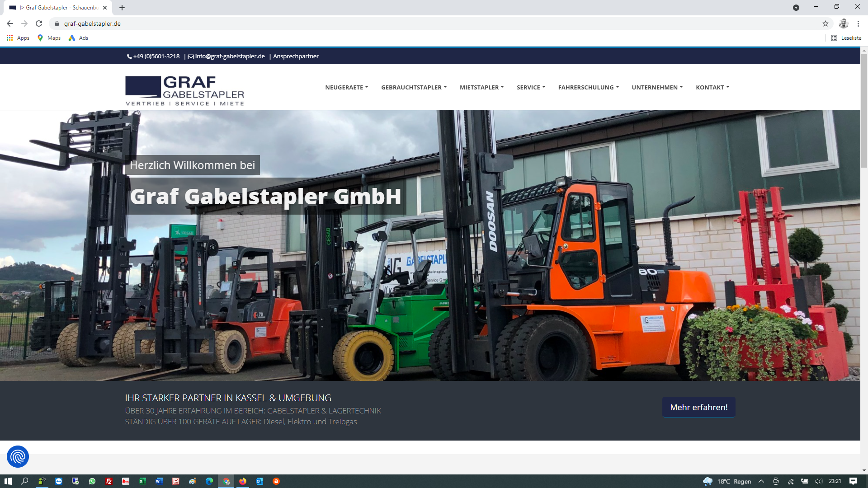Open Excel from the taskbar
868x488 pixels.
(142, 481)
